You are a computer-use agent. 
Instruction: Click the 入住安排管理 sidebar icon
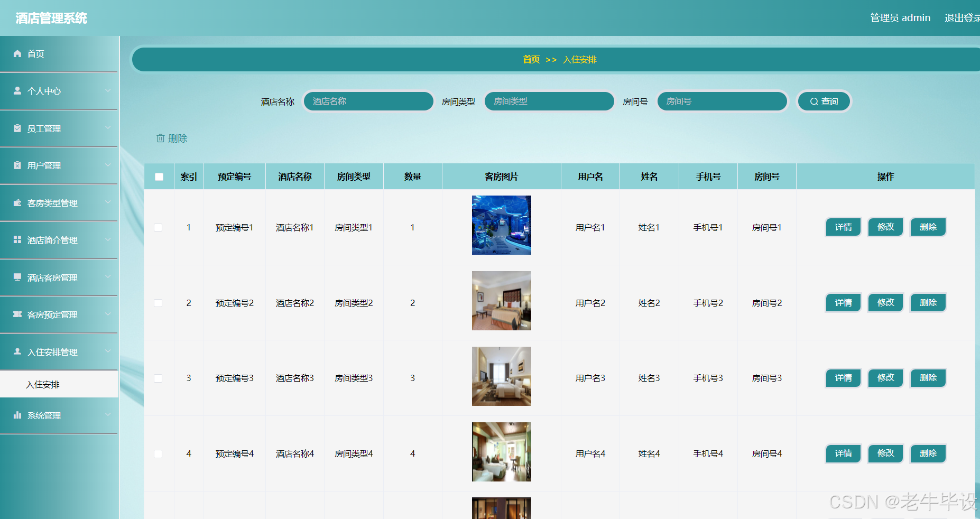coord(17,351)
